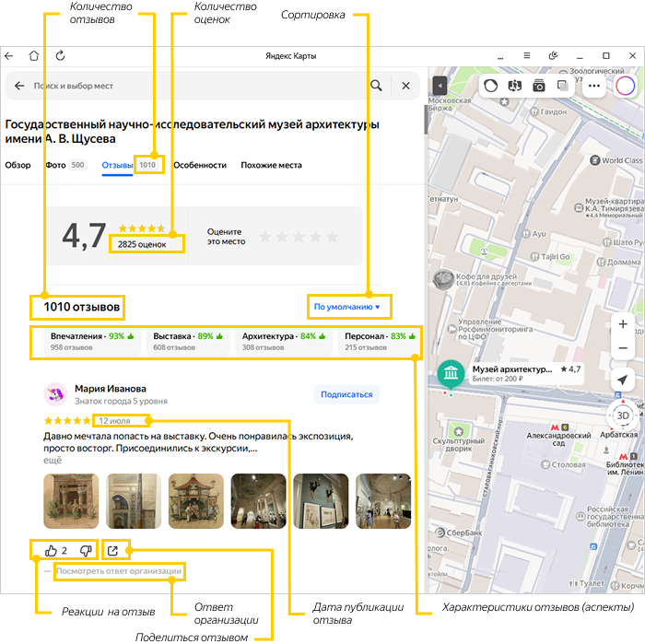Toggle the 3D view compass button
This screenshot has height=644, width=645.
pyautogui.click(x=623, y=416)
